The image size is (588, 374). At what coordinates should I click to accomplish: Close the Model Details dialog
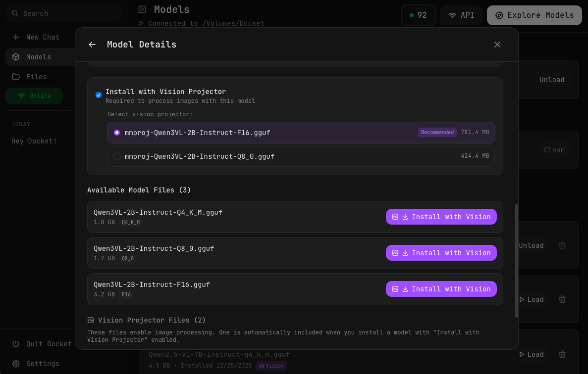coord(497,45)
